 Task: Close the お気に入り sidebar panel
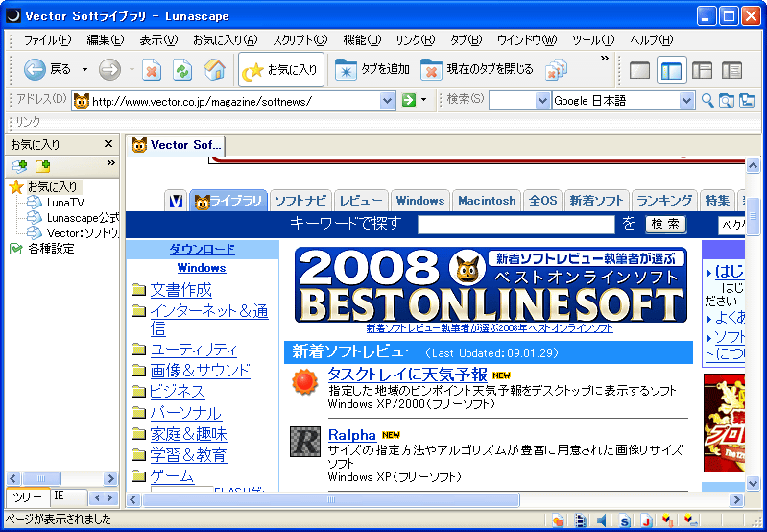click(x=108, y=144)
